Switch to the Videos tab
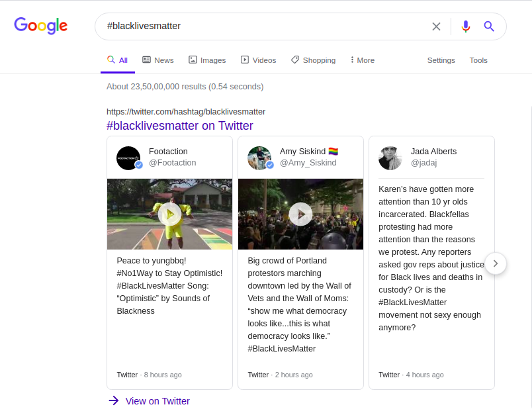The width and height of the screenshot is (532, 419). (x=259, y=60)
